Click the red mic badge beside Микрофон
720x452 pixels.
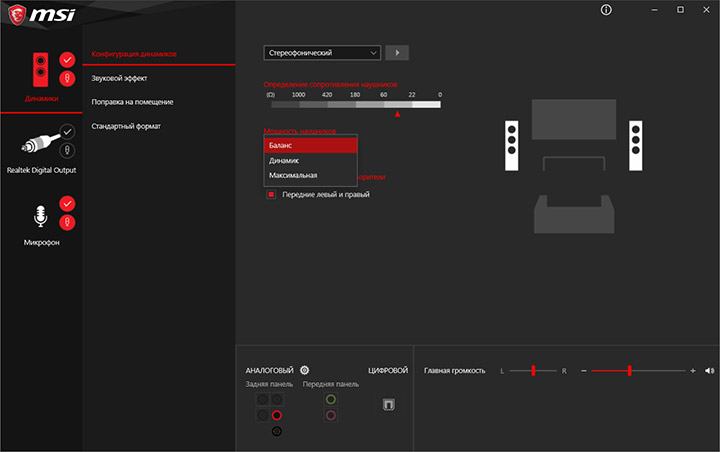[x=67, y=222]
